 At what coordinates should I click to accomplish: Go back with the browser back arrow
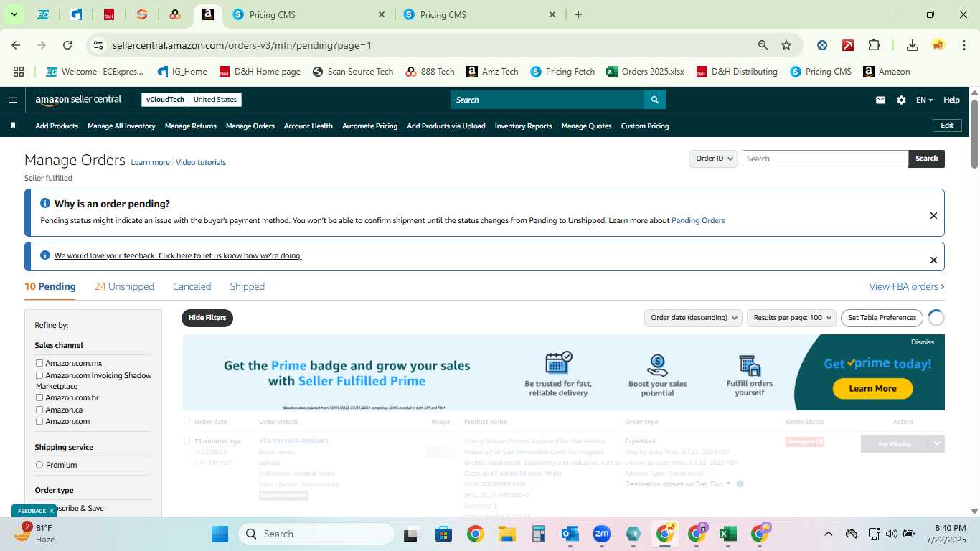[16, 45]
